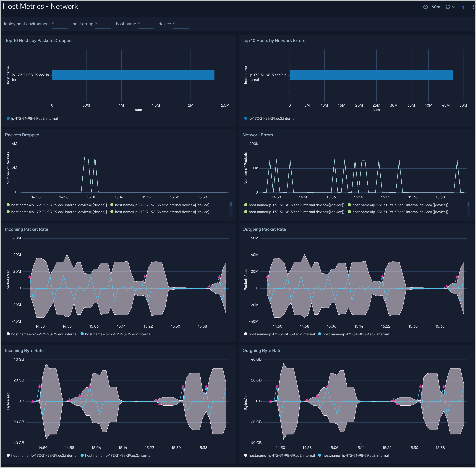Click the Packets Dropped panel title
This screenshot has width=476, height=468.
coord(22,135)
